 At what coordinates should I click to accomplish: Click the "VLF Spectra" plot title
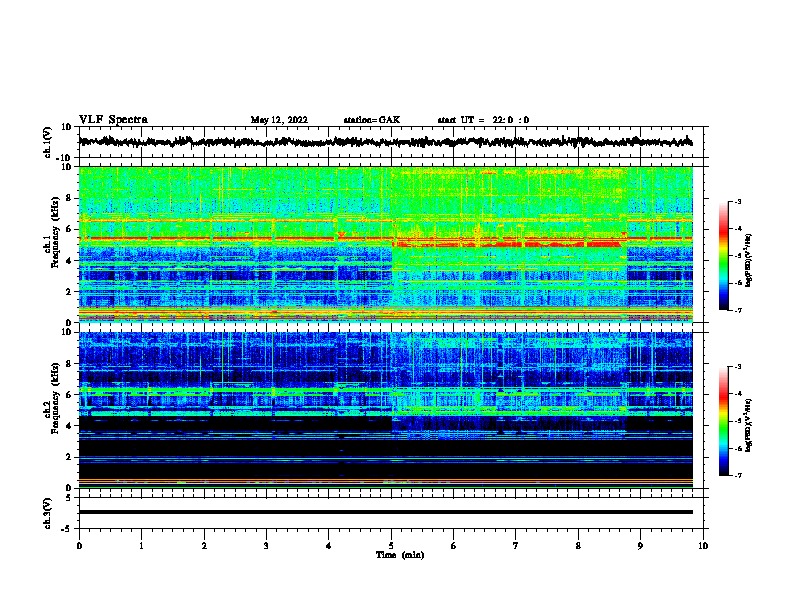point(113,120)
